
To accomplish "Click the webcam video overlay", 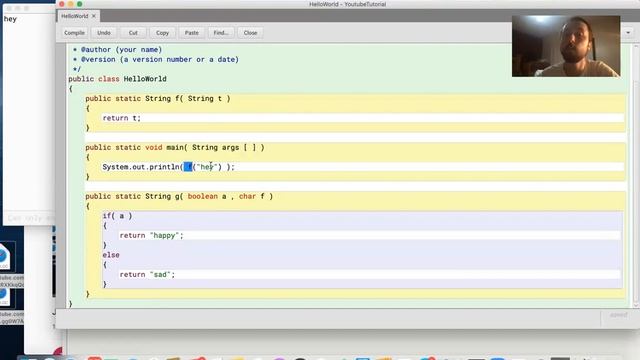I will pyautogui.click(x=566, y=46).
